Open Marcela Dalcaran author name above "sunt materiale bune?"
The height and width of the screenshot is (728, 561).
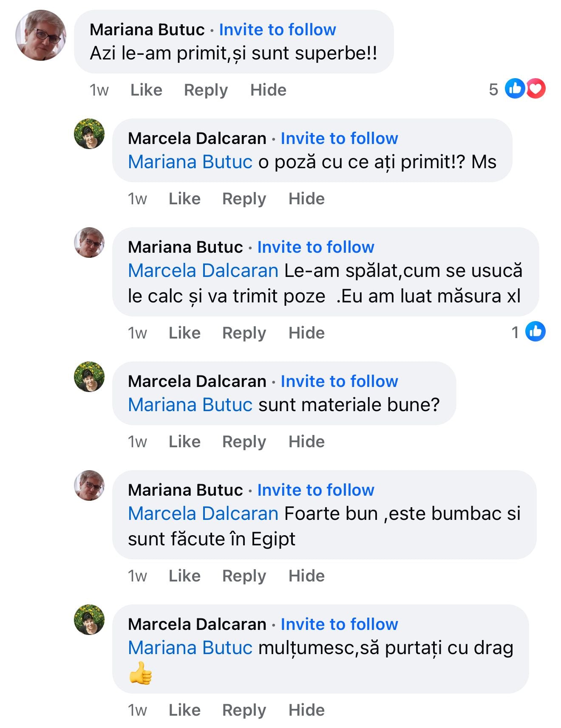click(197, 381)
